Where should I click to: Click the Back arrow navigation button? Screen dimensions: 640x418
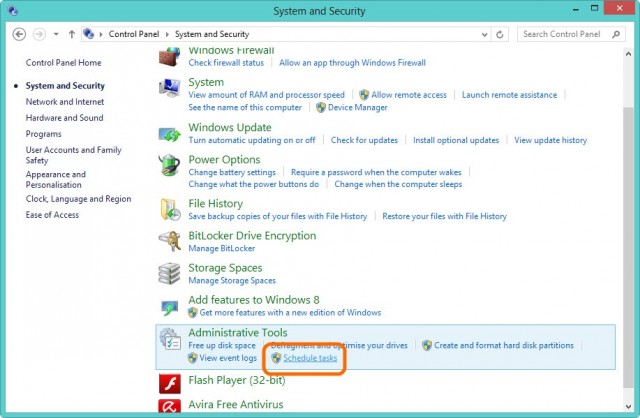19,34
